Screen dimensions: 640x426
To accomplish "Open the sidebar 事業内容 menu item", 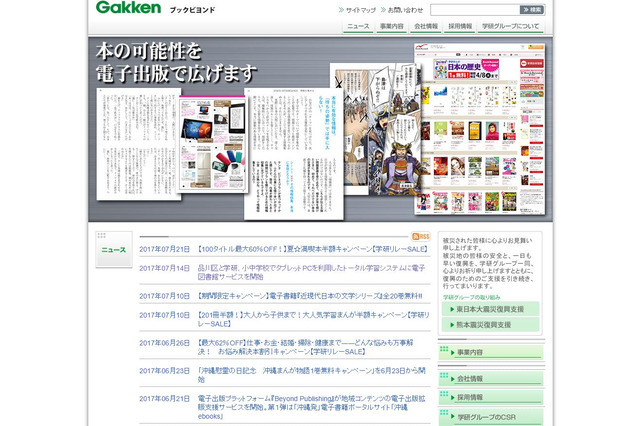I will click(x=491, y=352).
